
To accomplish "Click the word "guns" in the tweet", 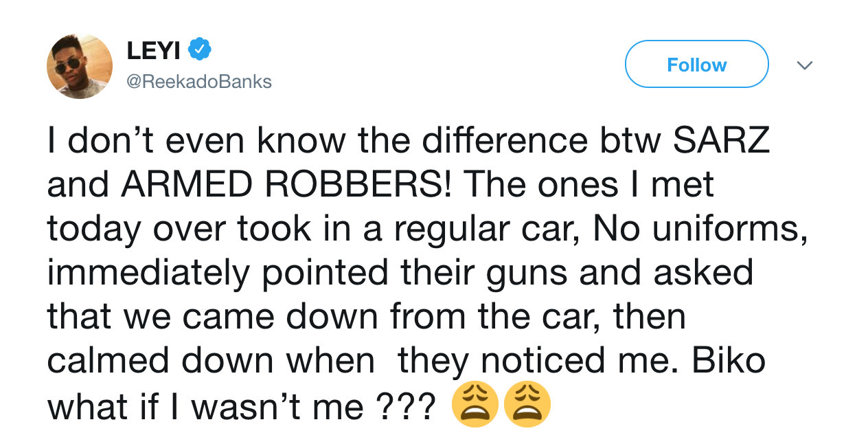I will (x=529, y=274).
